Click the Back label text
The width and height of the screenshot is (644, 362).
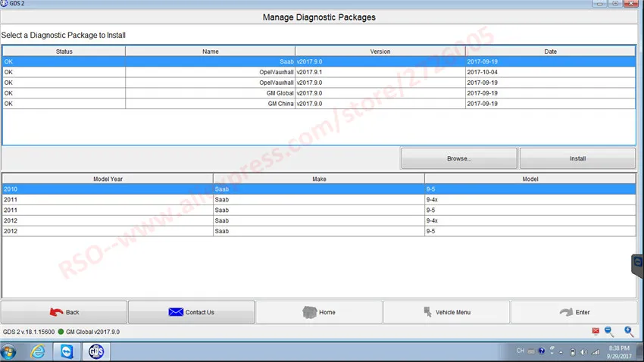click(72, 312)
